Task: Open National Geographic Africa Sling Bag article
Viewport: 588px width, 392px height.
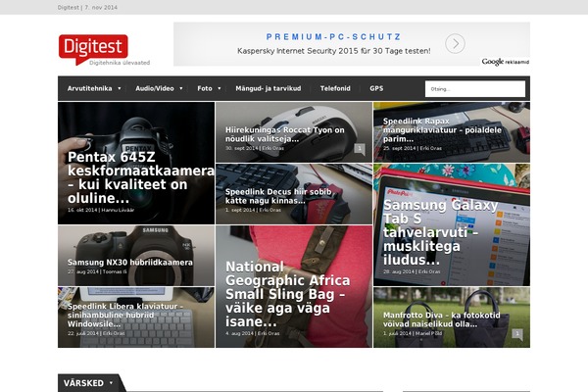Action: click(x=287, y=294)
